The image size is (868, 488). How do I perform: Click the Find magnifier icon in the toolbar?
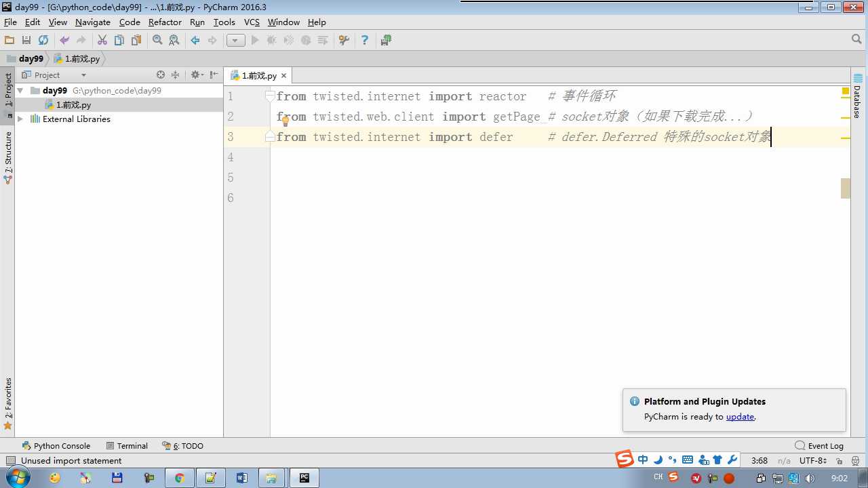pos(157,41)
